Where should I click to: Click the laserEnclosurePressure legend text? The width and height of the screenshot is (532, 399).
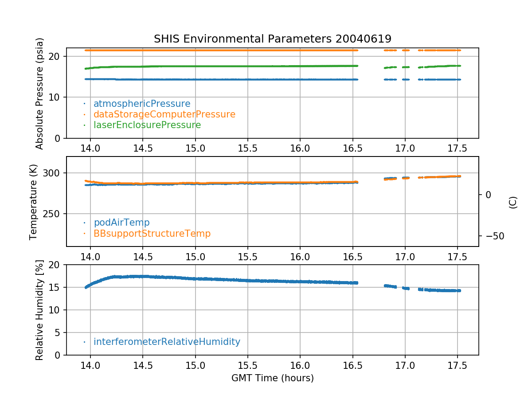(x=147, y=125)
